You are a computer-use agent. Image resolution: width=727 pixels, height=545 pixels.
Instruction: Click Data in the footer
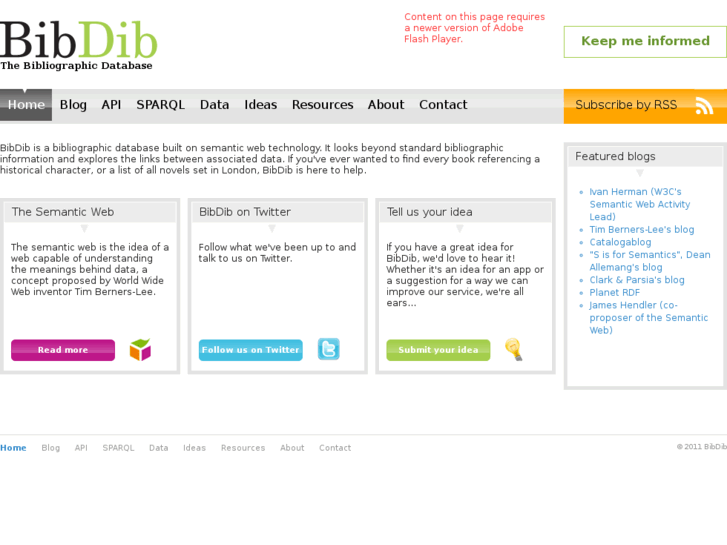tap(159, 448)
